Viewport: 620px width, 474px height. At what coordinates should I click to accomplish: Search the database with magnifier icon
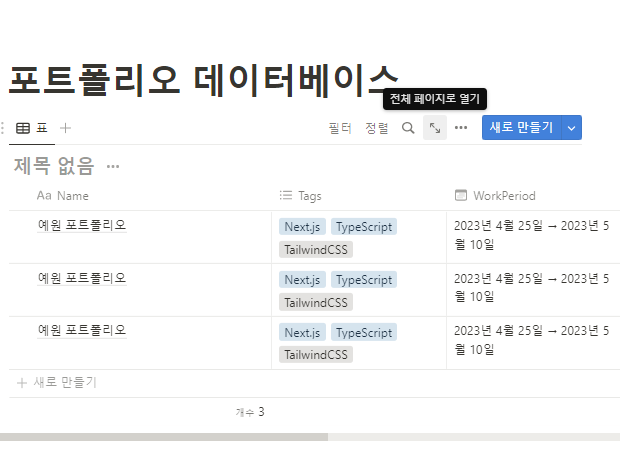408,128
